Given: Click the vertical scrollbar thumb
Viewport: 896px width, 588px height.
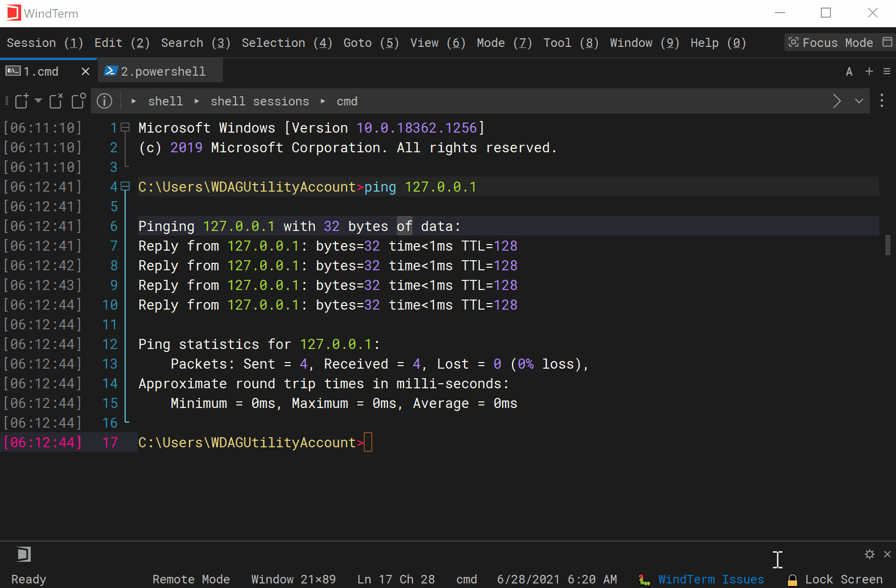Looking at the screenshot, I should pyautogui.click(x=887, y=246).
